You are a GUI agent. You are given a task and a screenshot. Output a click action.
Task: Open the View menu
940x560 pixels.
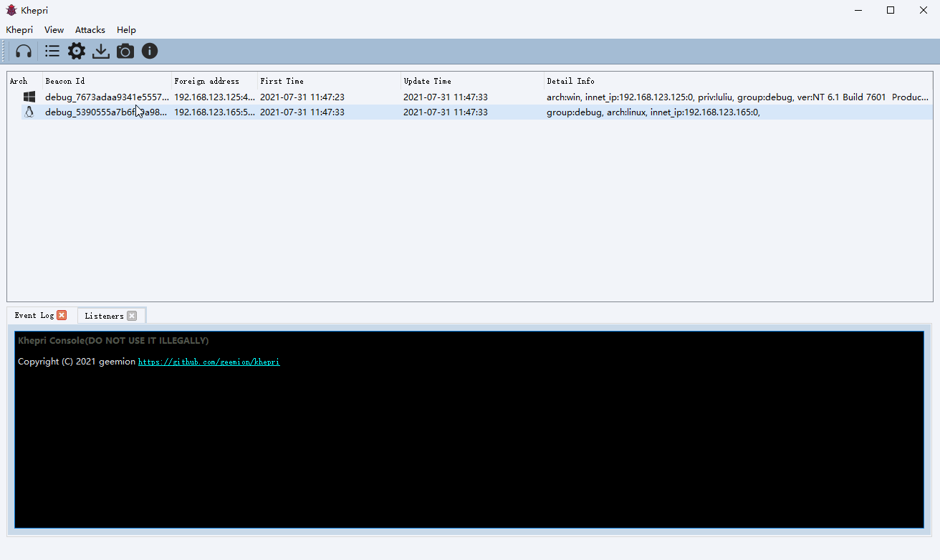[x=54, y=30]
